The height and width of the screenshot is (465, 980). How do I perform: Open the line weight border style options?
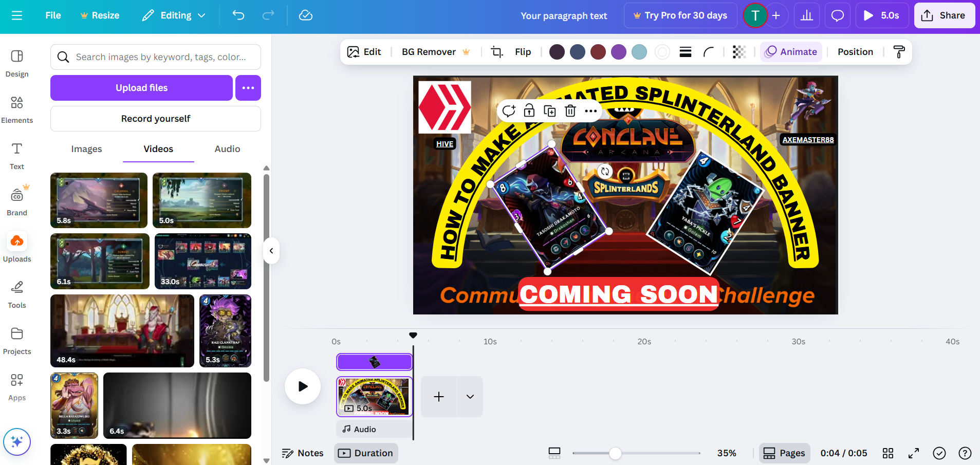[x=686, y=52]
